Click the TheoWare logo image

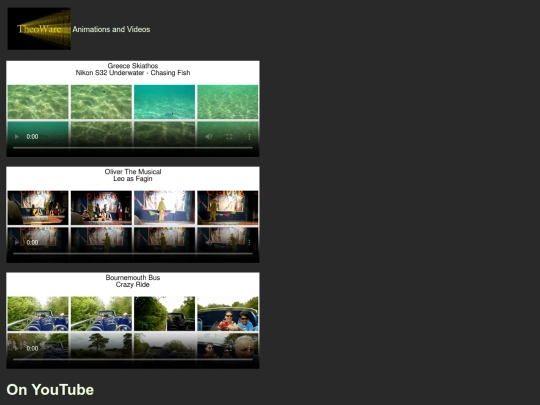tap(39, 29)
